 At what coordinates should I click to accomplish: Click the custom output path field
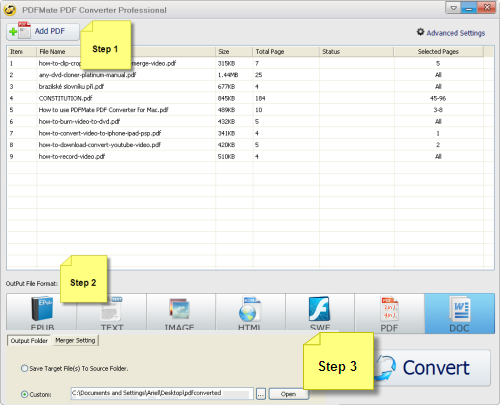click(x=162, y=393)
